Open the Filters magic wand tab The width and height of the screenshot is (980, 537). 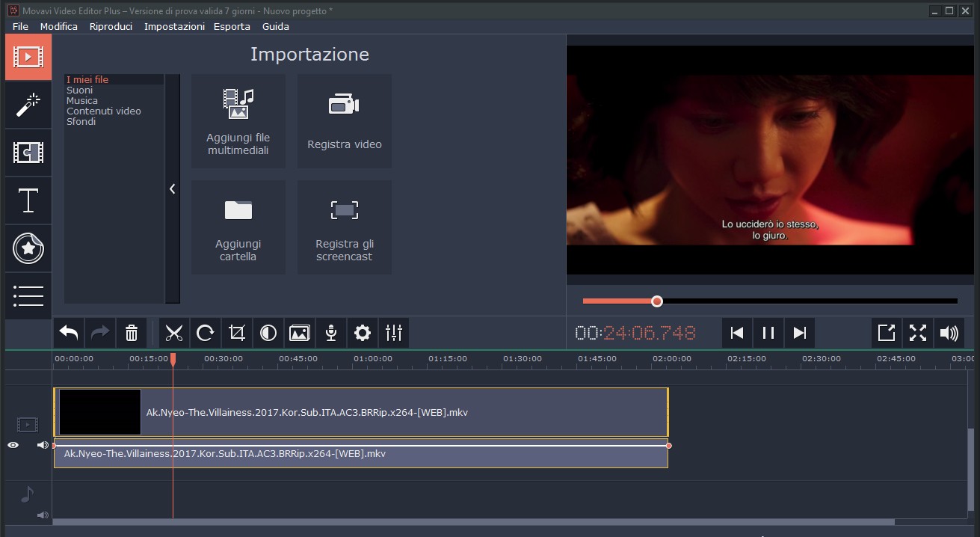(28, 105)
